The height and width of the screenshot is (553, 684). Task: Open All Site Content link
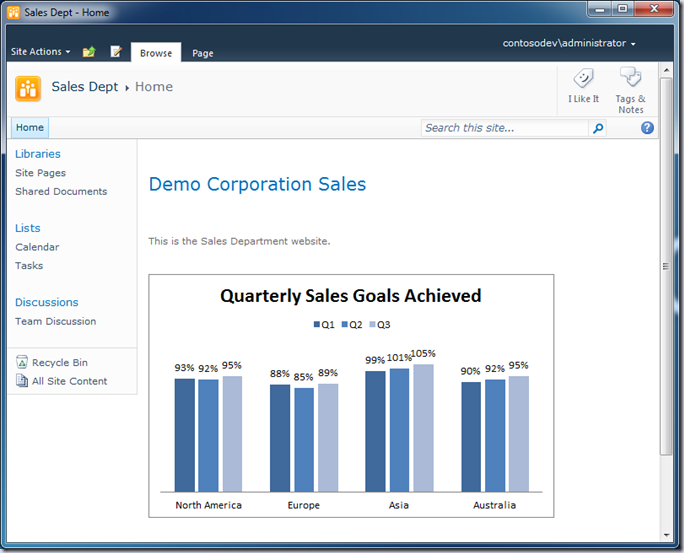(x=69, y=381)
